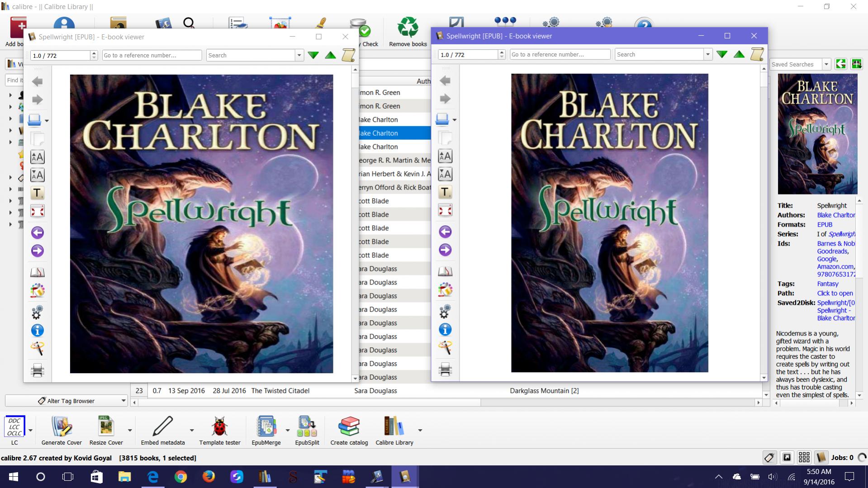This screenshot has height=488, width=868.
Task: Toggle Cover Grid in status bar
Action: coord(804,458)
